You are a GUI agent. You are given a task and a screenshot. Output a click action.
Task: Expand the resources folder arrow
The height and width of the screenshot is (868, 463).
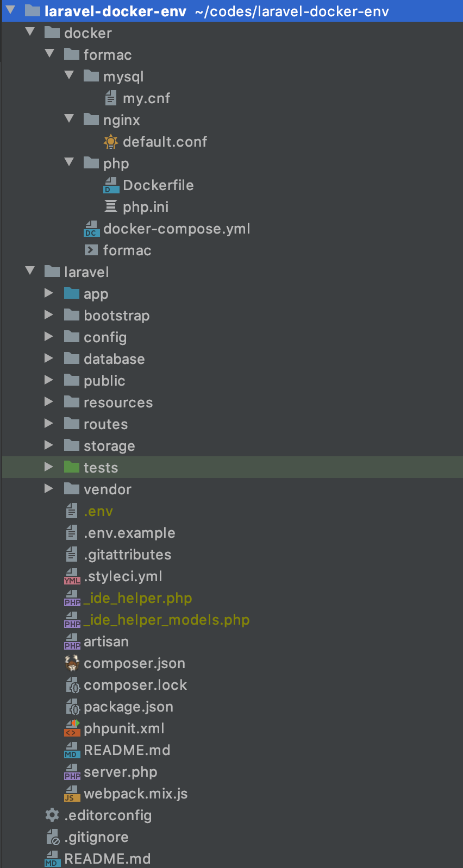(49, 402)
